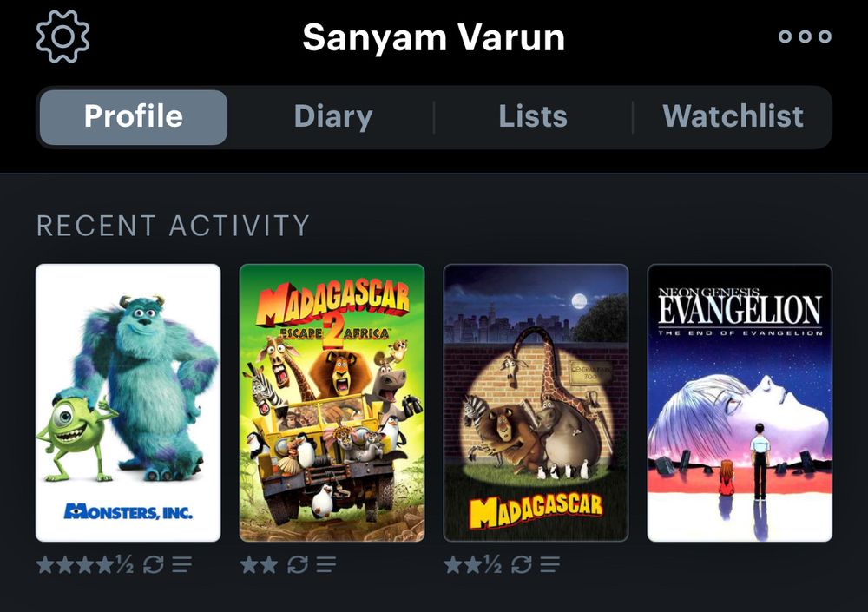
Task: Select the Profile tab
Action: 134,117
